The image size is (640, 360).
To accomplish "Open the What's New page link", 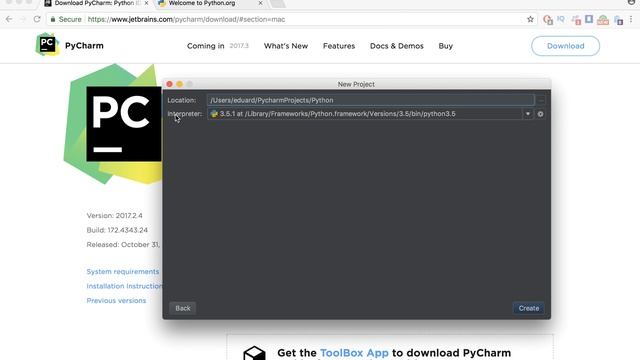I will pyautogui.click(x=286, y=46).
